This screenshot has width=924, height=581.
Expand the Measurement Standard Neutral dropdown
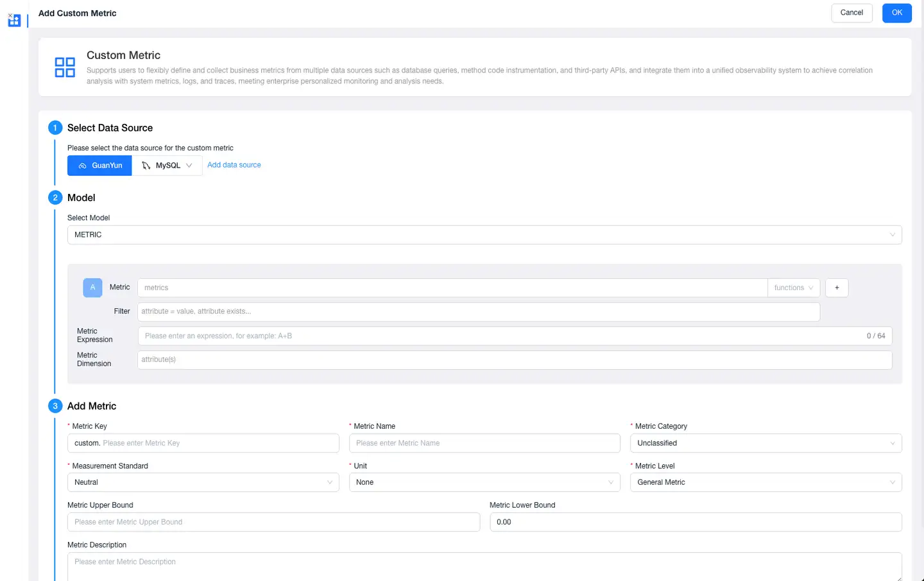pos(203,482)
